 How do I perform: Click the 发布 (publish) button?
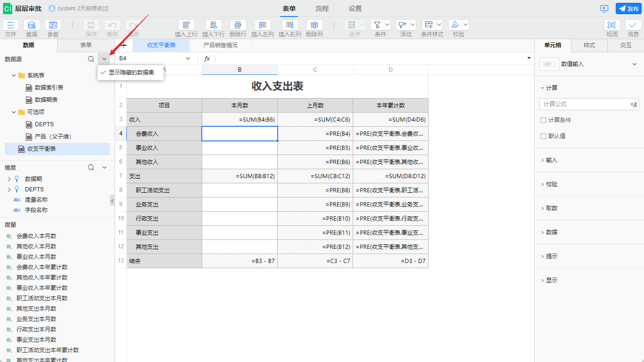click(628, 8)
